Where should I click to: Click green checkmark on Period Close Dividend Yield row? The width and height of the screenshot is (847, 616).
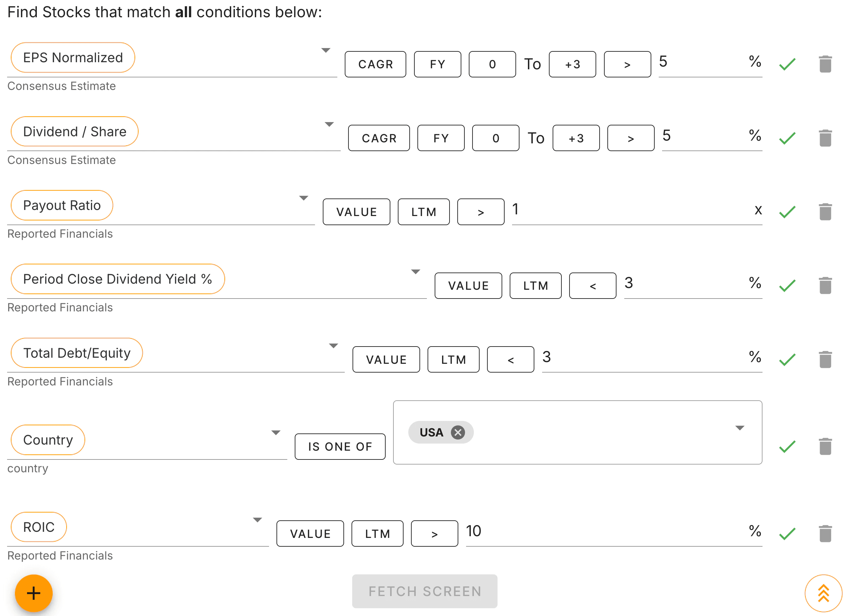tap(787, 286)
